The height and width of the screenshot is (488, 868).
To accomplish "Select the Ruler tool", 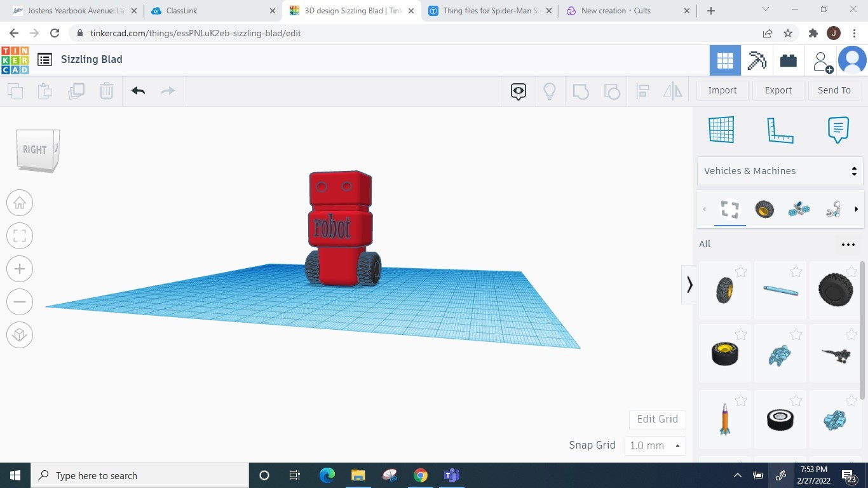I will 780,130.
